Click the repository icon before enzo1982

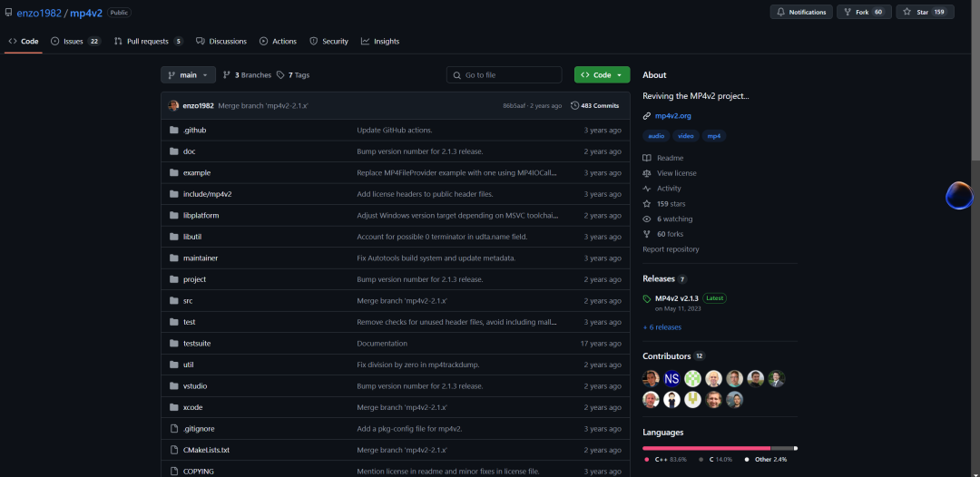pos(9,12)
